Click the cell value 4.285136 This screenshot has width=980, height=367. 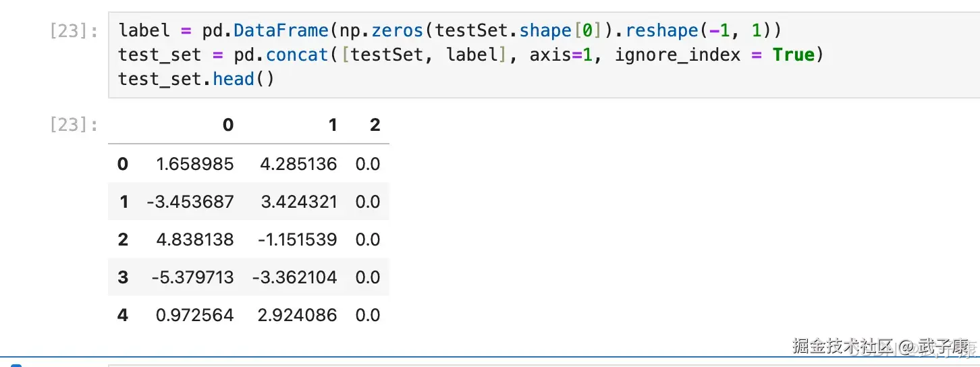point(298,164)
